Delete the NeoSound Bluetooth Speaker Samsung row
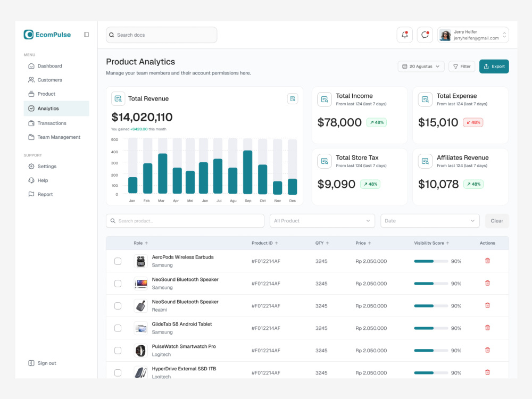 [487, 283]
